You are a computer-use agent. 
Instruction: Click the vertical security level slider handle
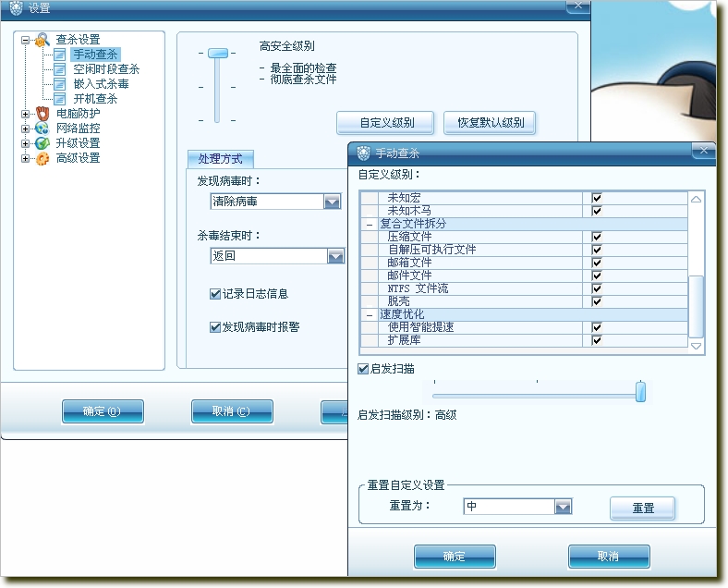(218, 54)
